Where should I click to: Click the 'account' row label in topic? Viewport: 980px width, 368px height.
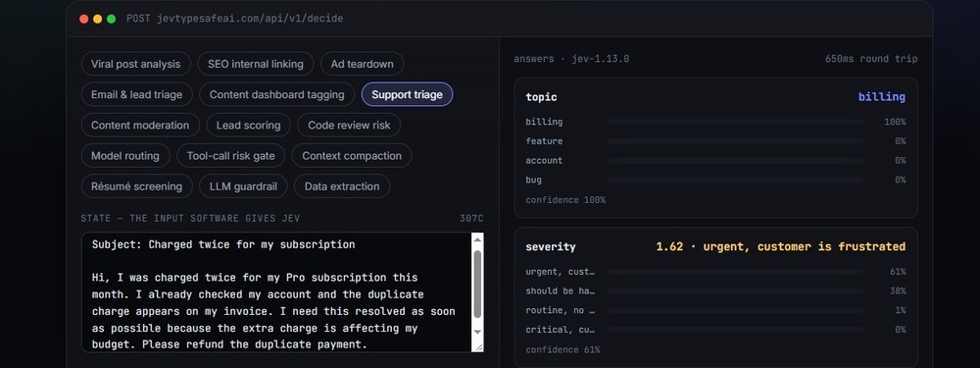click(544, 161)
